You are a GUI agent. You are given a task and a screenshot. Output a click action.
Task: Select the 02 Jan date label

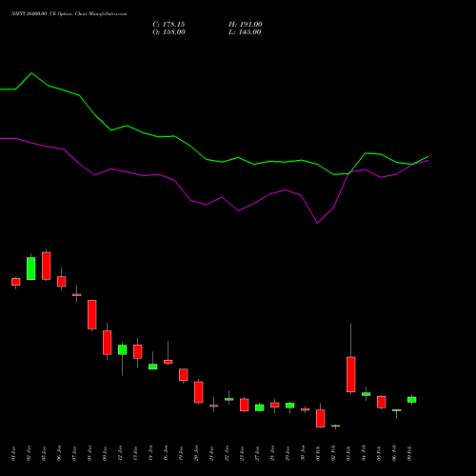29,453
